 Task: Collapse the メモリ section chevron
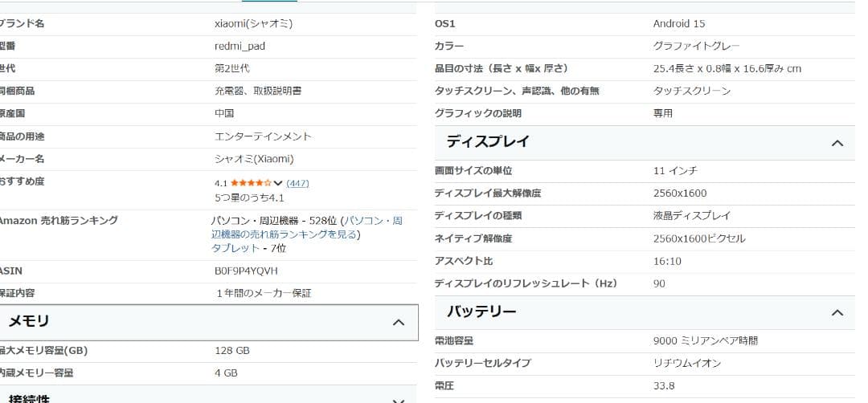[398, 322]
